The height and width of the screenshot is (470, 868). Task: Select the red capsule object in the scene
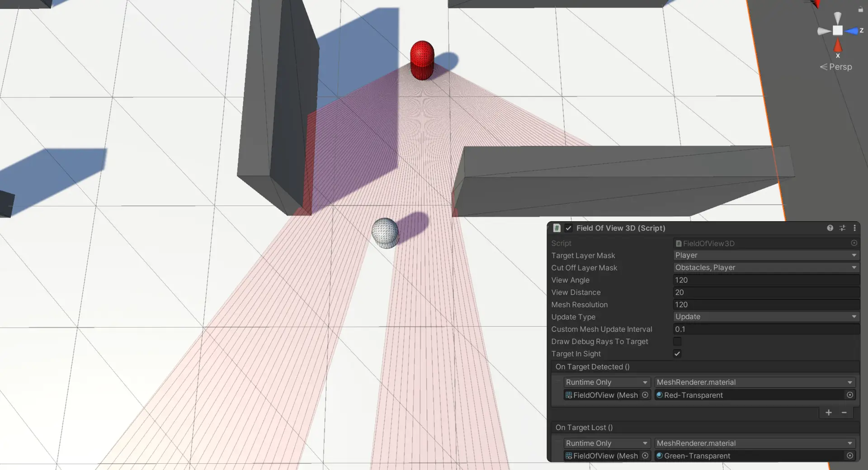click(422, 61)
